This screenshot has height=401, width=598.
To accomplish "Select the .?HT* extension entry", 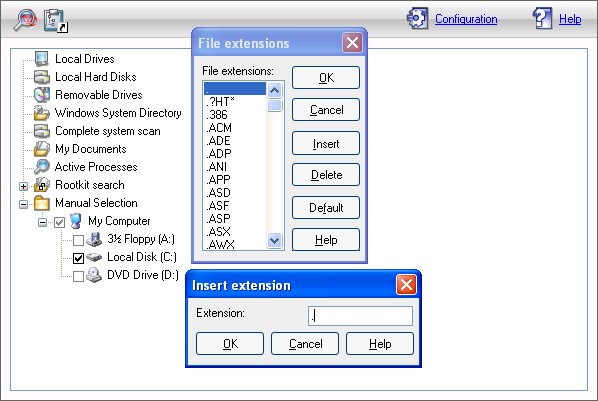I will [x=235, y=101].
